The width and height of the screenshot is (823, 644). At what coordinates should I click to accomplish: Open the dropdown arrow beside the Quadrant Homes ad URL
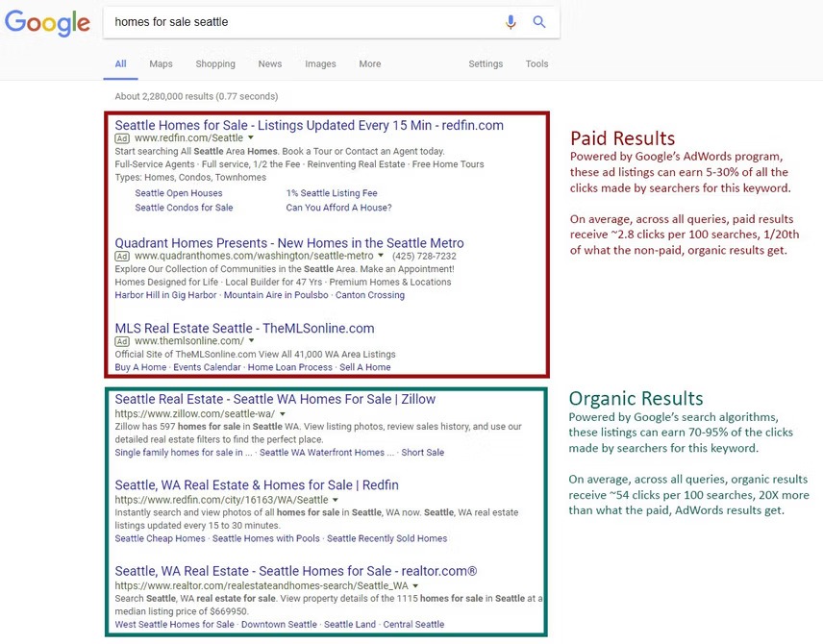[379, 257]
